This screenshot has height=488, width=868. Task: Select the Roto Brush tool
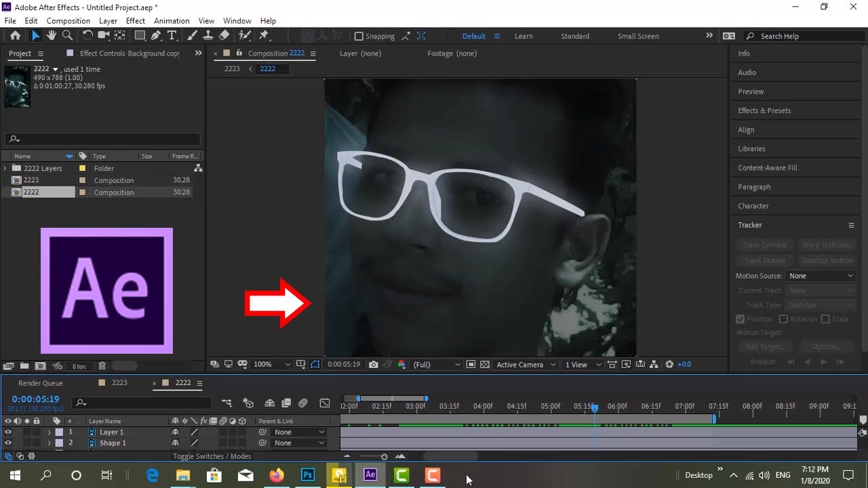(x=245, y=36)
